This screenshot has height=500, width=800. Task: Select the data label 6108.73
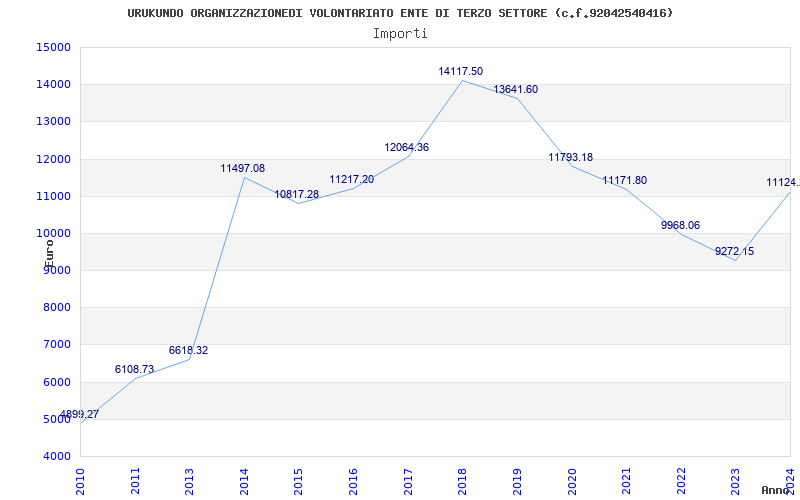(134, 369)
